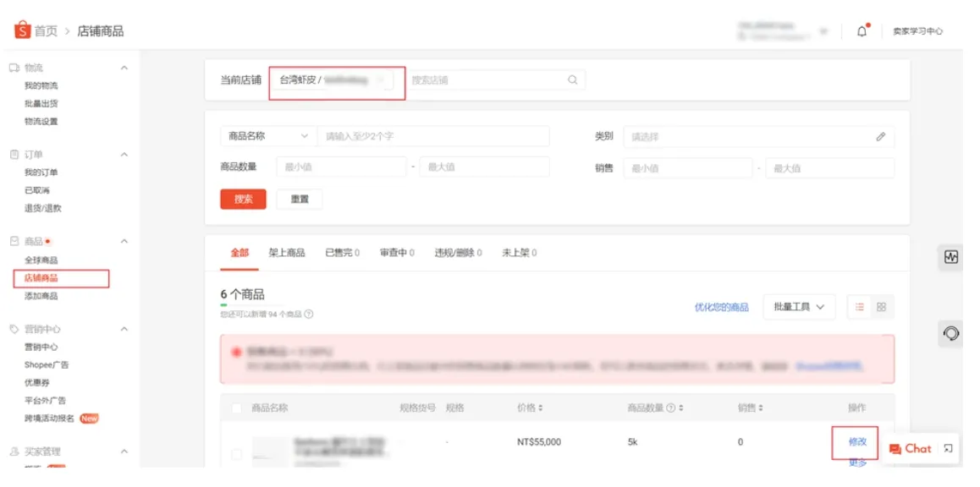Screen dimensions: 980x487
Task: Open the 批量工具 dropdown
Action: pos(800,307)
